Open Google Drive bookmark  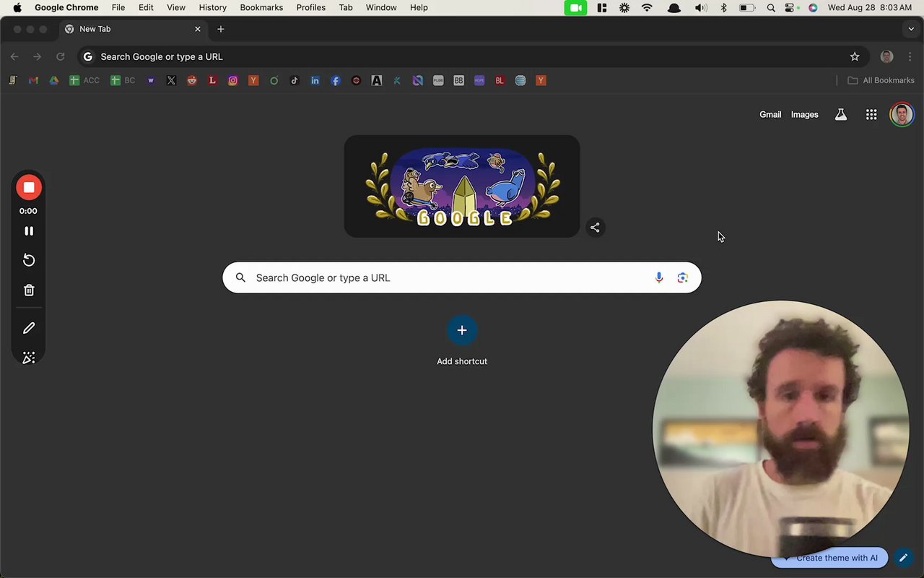pos(53,81)
